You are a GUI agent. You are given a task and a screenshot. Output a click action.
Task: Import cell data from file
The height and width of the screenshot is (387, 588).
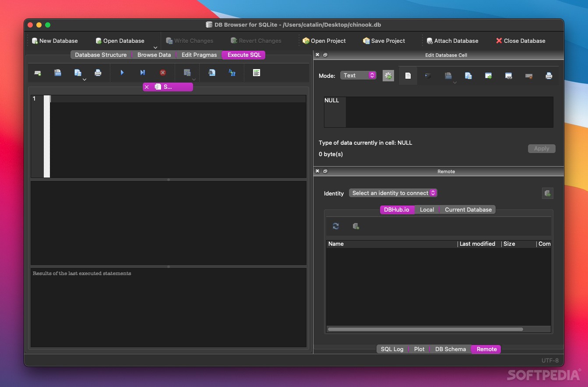tap(448, 76)
